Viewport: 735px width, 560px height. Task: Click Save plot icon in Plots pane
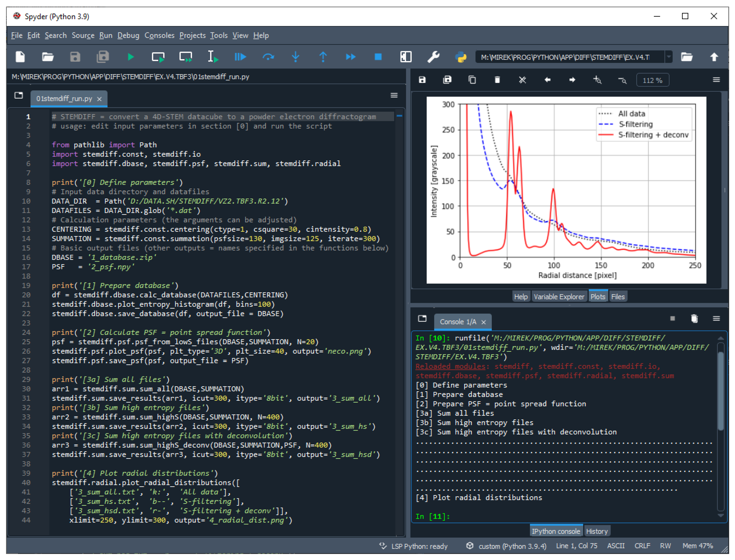422,80
